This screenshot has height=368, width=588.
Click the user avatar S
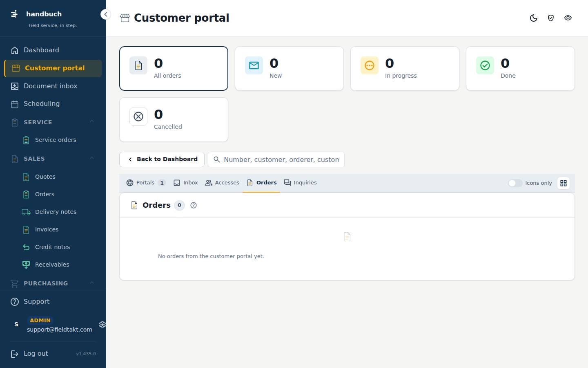[16, 325]
